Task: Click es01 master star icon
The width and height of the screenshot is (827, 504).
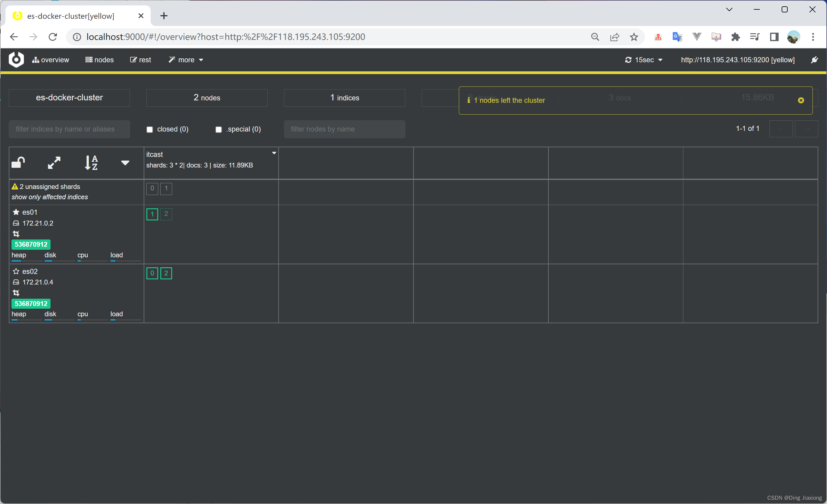Action: 16,212
